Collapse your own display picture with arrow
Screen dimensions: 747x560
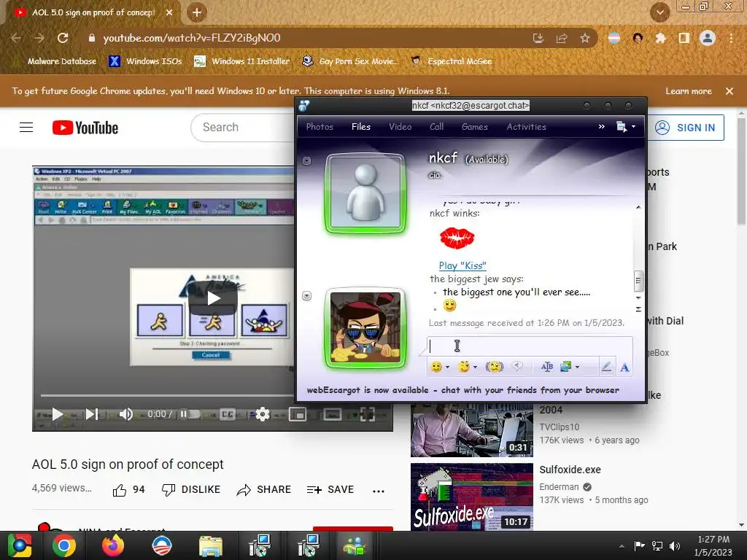307,296
